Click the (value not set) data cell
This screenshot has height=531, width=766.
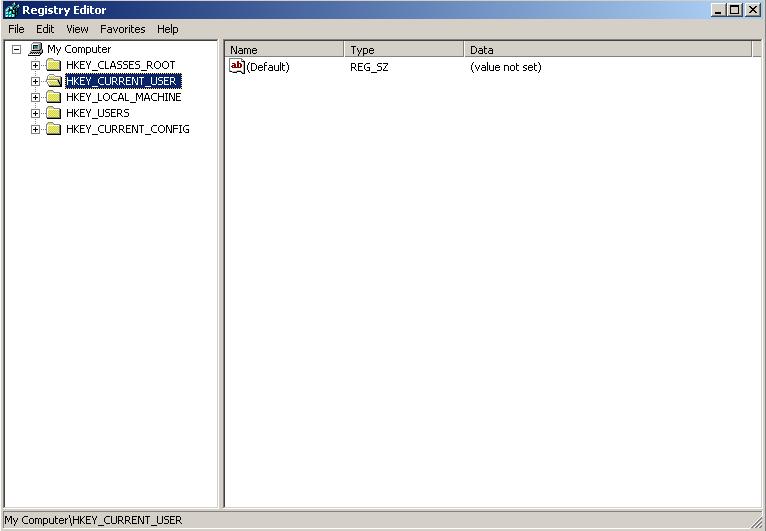(506, 67)
